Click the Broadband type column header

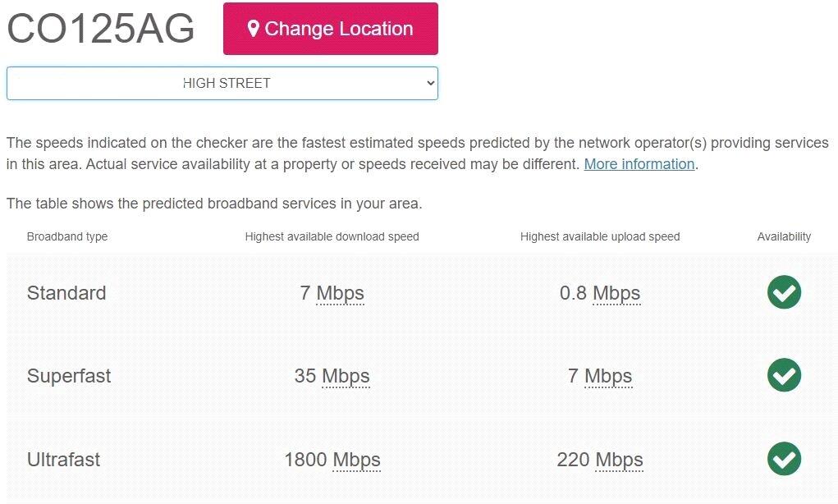click(x=67, y=236)
